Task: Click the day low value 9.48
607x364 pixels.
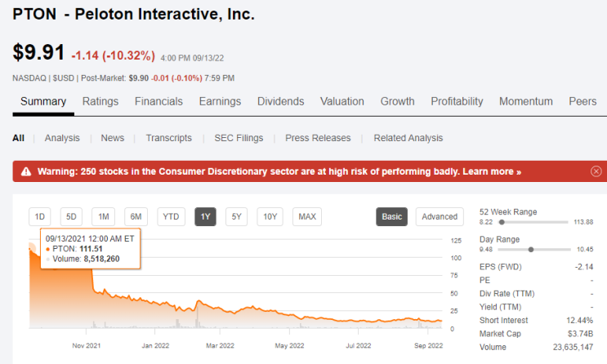Action: pos(486,249)
